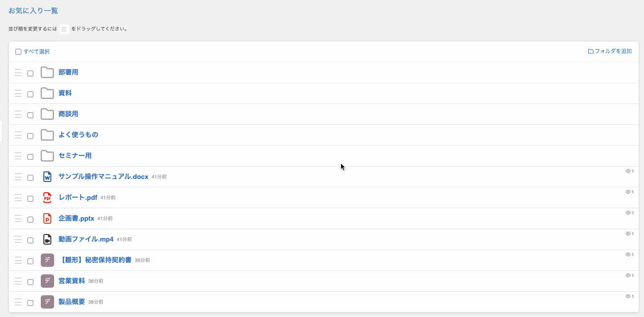Open the 【雛形】秘密保持契約書 document link
The width and height of the screenshot is (644, 317).
95,260
